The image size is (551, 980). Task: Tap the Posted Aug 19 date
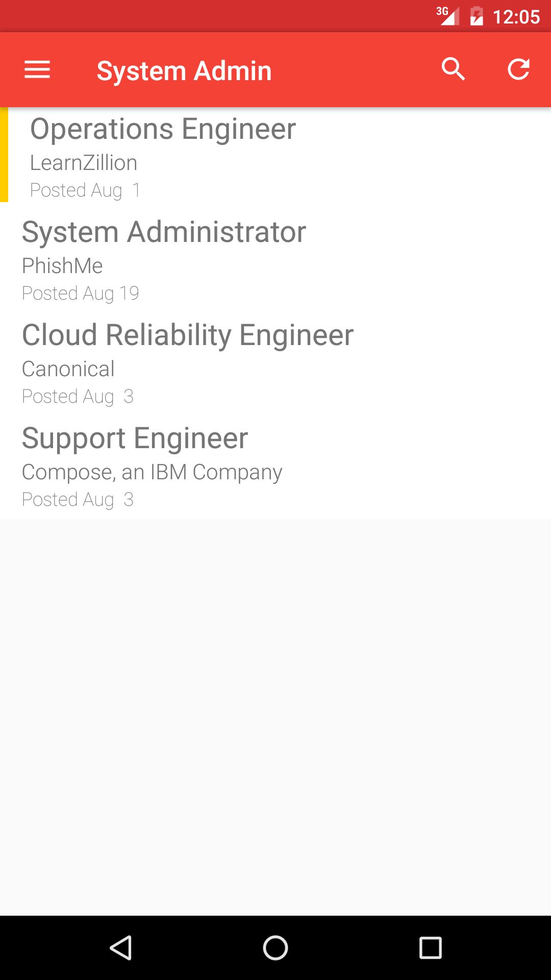(x=81, y=293)
